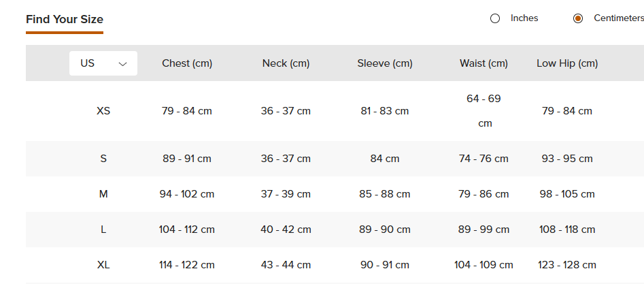
Task: Click the 94 - 102 cm chest cell
Action: [187, 194]
